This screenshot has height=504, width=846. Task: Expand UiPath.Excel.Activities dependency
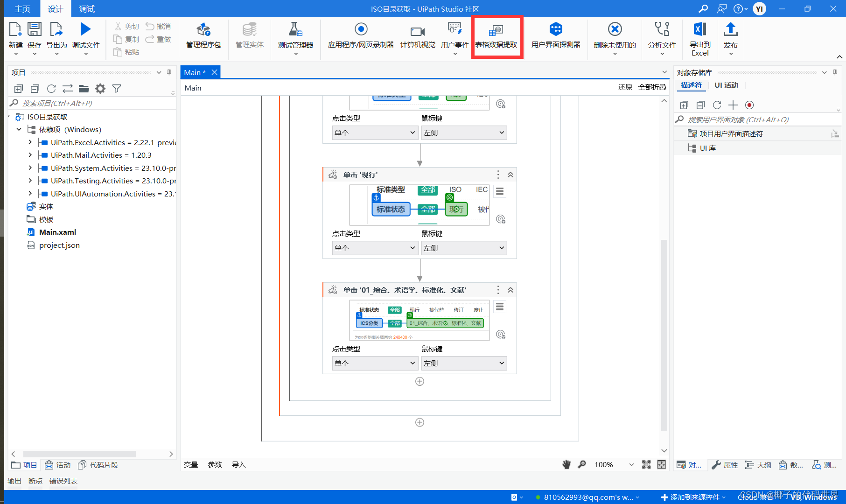tap(30, 142)
